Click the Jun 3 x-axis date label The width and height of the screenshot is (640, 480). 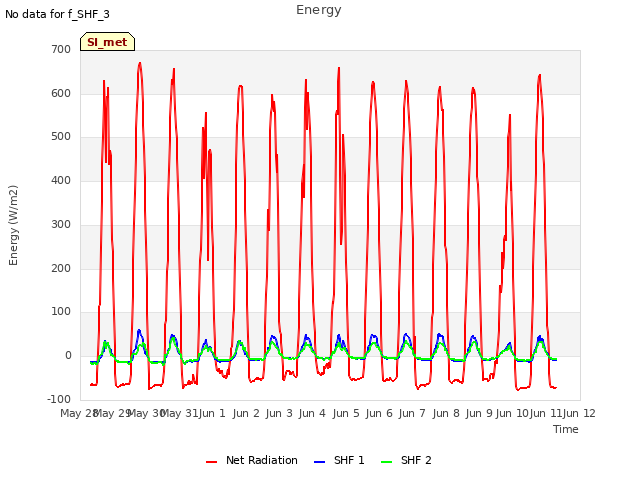click(x=279, y=413)
